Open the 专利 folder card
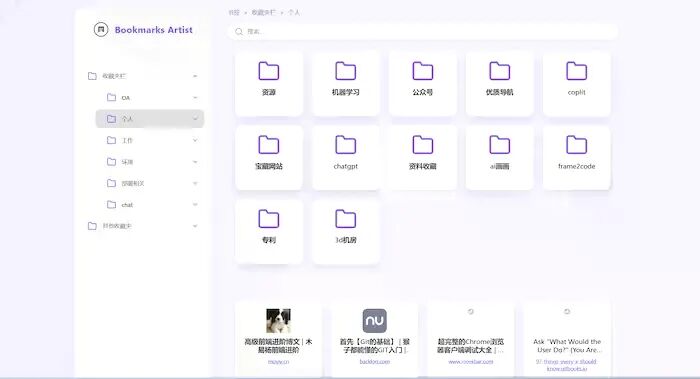The height and width of the screenshot is (379, 700). pos(269,231)
